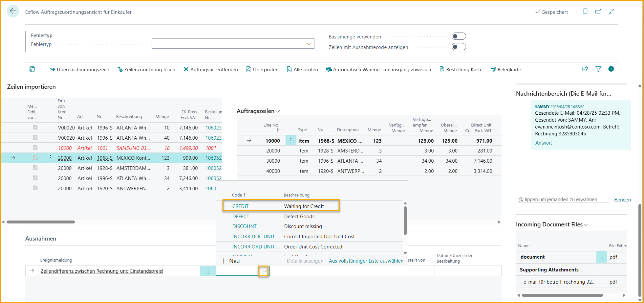Open more toolbar options ellipsis
This screenshot has width=644, height=303.
[532, 69]
